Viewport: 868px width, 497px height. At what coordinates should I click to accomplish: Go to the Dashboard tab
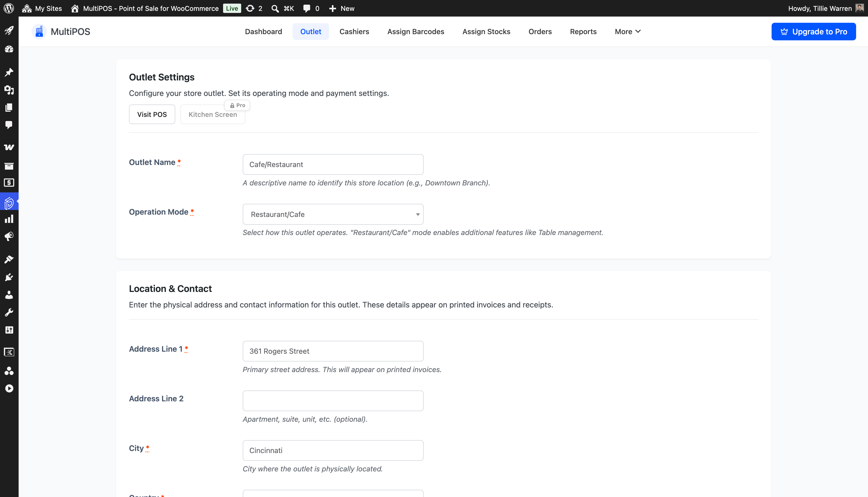click(263, 31)
